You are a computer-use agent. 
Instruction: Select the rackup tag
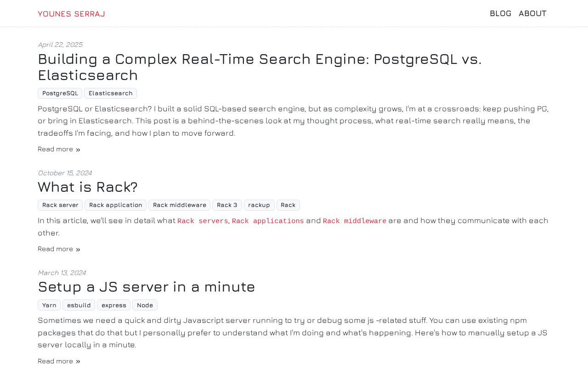click(x=259, y=205)
